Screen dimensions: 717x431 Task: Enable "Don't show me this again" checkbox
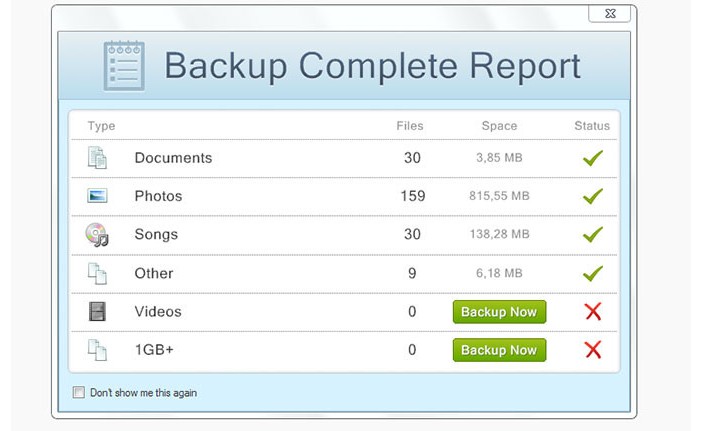click(x=79, y=393)
